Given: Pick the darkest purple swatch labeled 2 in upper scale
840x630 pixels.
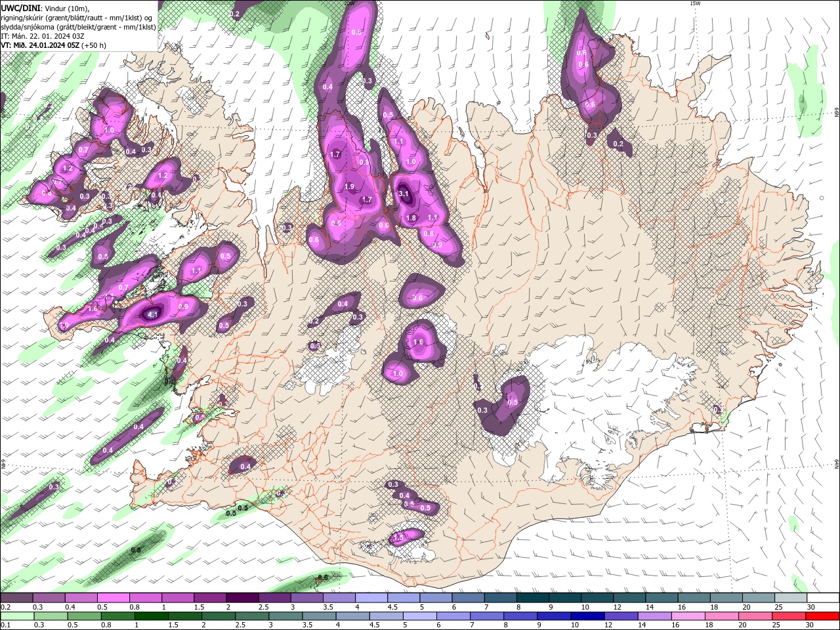Looking at the screenshot, I should coord(242,597).
